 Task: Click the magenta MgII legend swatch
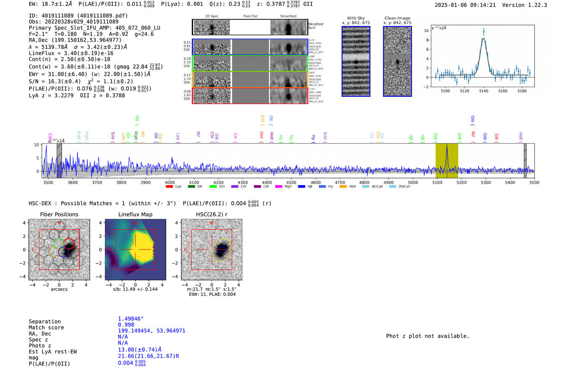pyautogui.click(x=278, y=187)
